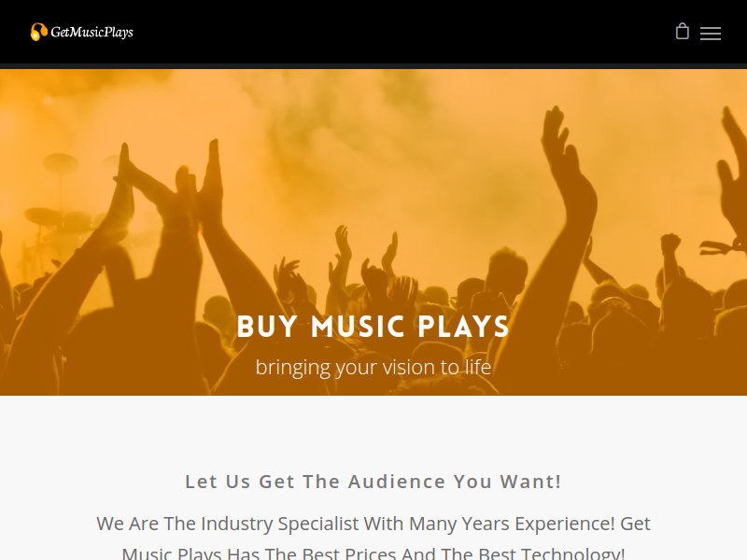The height and width of the screenshot is (560, 747).
Task: Click the word PLAYS in the hero title
Action: [x=463, y=327]
